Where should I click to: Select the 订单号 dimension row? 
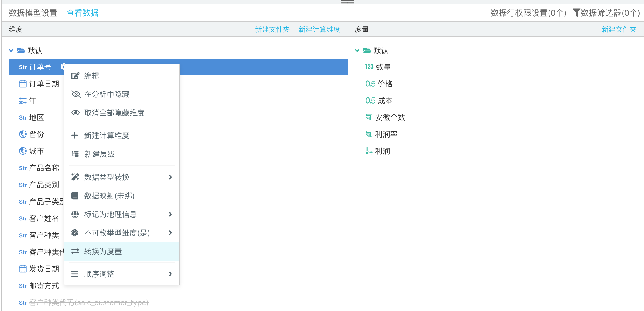coord(178,67)
